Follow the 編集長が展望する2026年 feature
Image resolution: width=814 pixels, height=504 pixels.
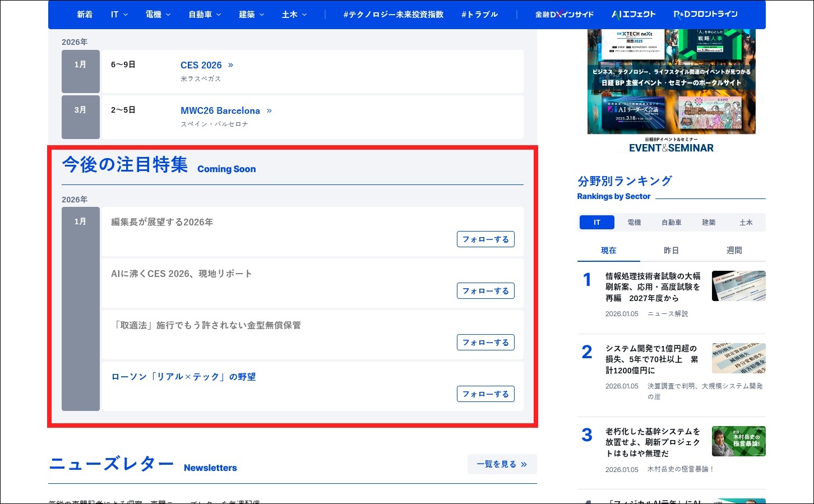click(x=485, y=239)
